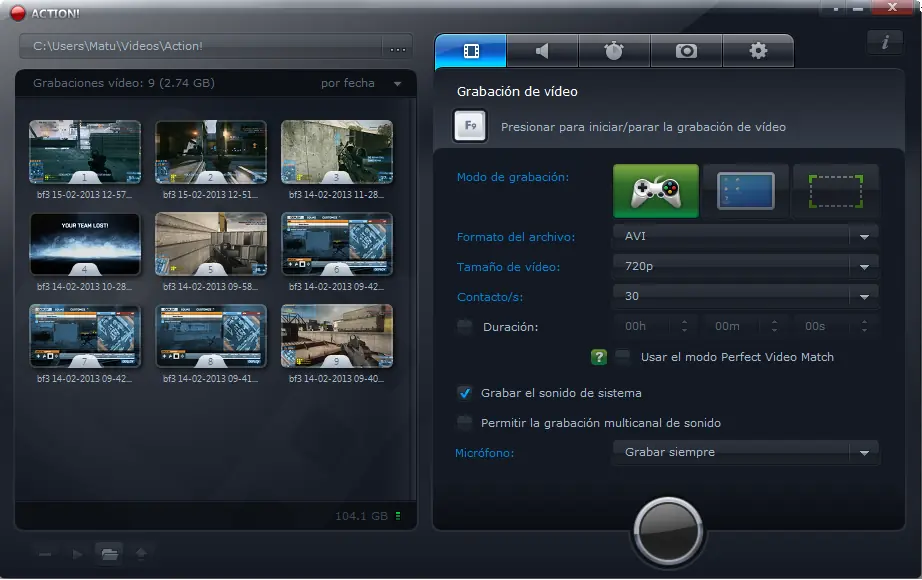Switch to the screenshots camera tab
Viewport: 922px width, 580px height.
tap(686, 51)
